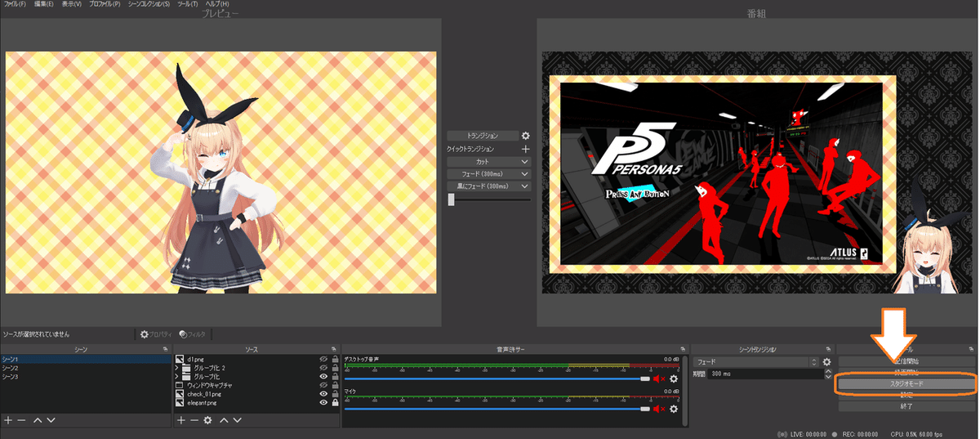Screen dimensions: 980x439
Task: Undock the 音声ミキサー panel via header icon
Action: (684, 349)
